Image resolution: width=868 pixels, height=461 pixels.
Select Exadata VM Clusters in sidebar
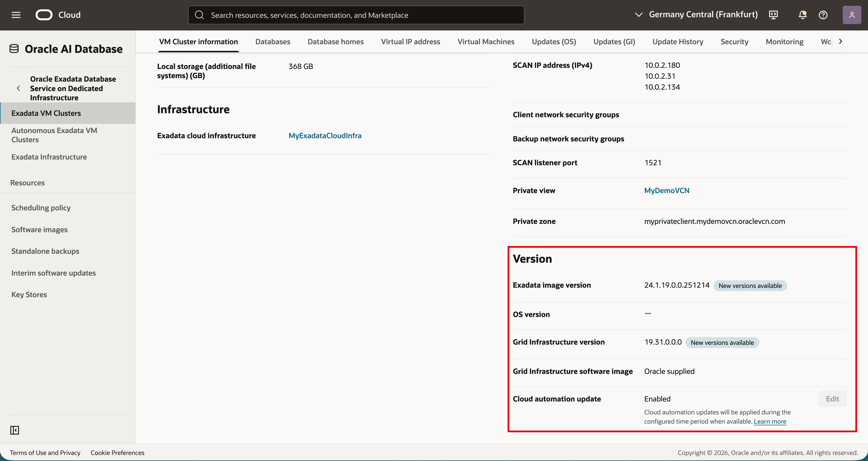coord(68,113)
